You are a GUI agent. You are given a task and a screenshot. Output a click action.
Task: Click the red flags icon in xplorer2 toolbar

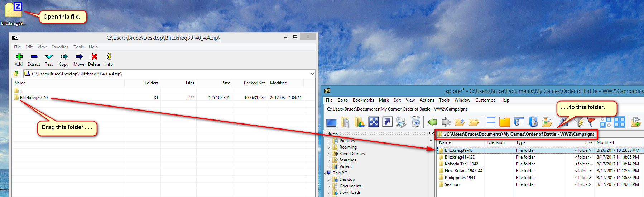point(591,122)
